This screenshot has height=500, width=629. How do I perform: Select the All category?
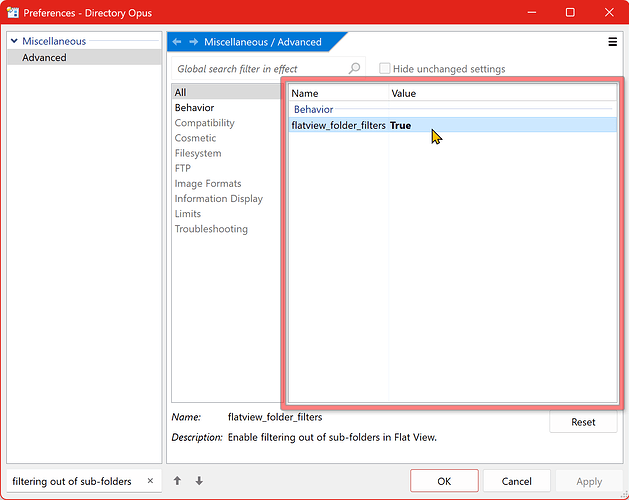[227, 92]
